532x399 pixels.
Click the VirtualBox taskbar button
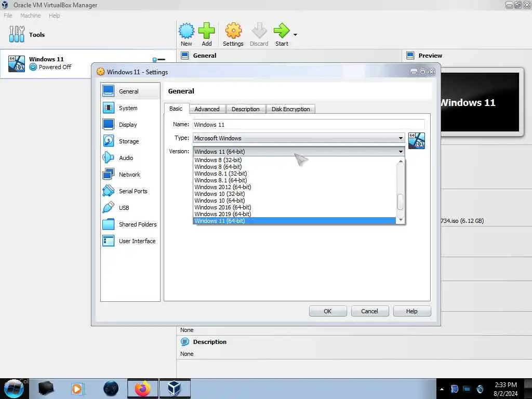175,389
